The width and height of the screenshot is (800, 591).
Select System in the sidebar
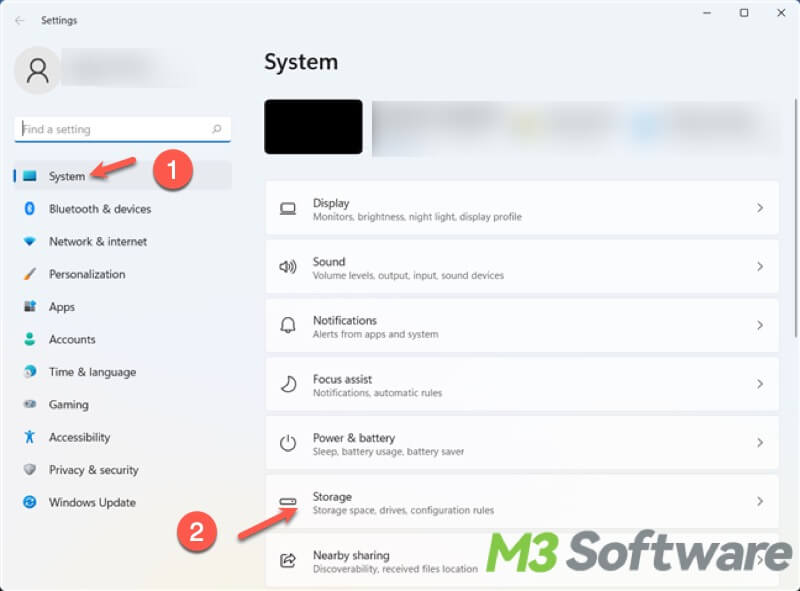point(122,176)
